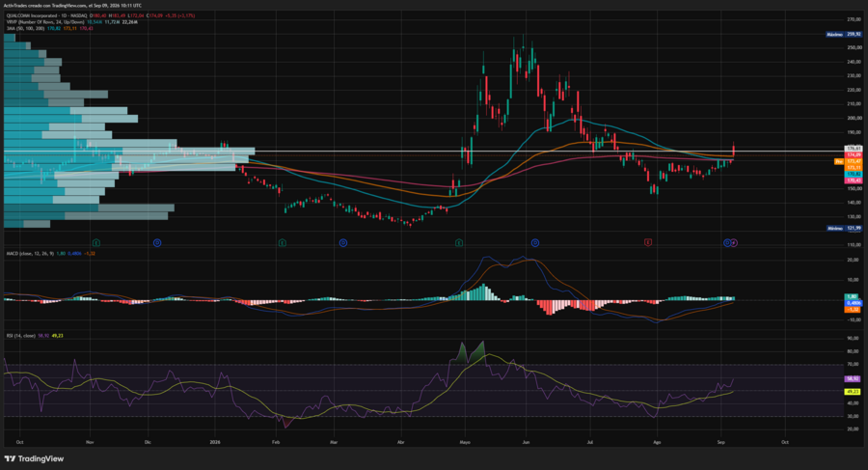Image resolution: width=868 pixels, height=470 pixels.
Task: Open the red earnings marker in late July
Action: pyautogui.click(x=648, y=242)
